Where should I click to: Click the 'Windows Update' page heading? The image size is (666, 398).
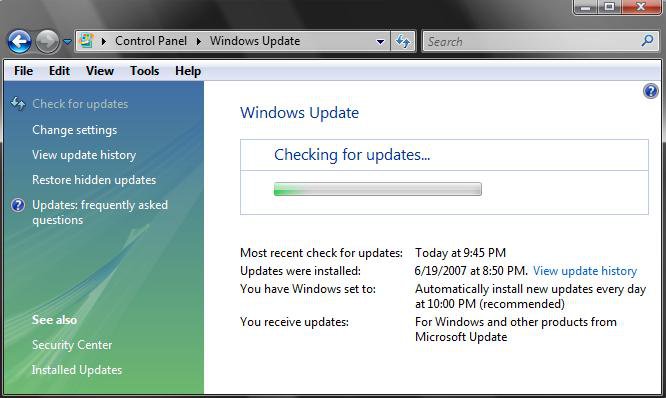click(299, 113)
